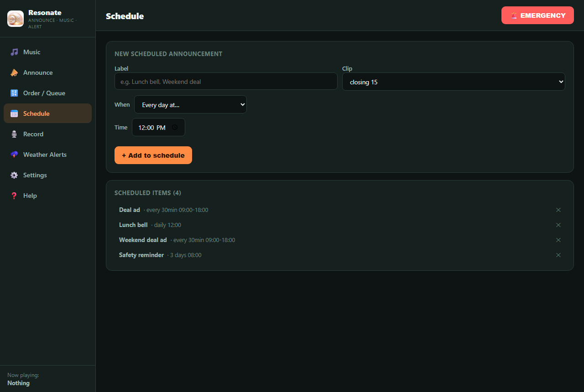Click the Help question mark icon

(14, 196)
